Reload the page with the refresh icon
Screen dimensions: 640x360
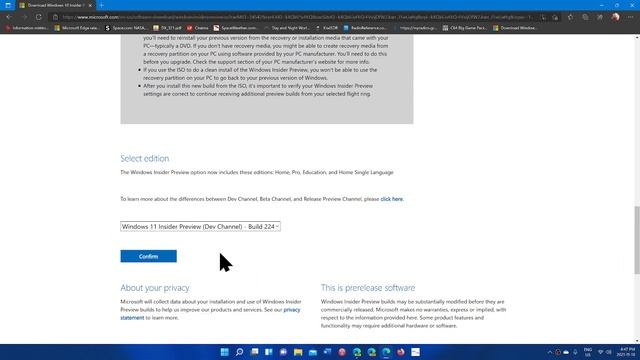(38, 17)
